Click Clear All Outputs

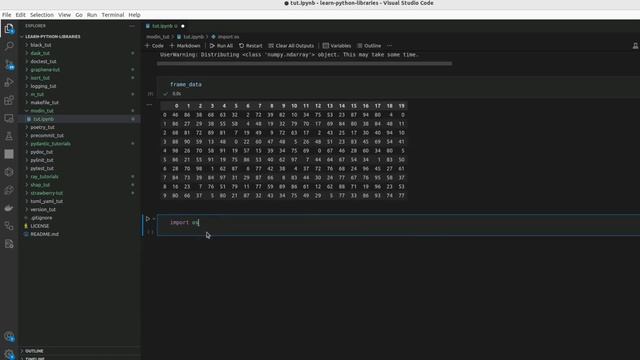click(x=291, y=46)
